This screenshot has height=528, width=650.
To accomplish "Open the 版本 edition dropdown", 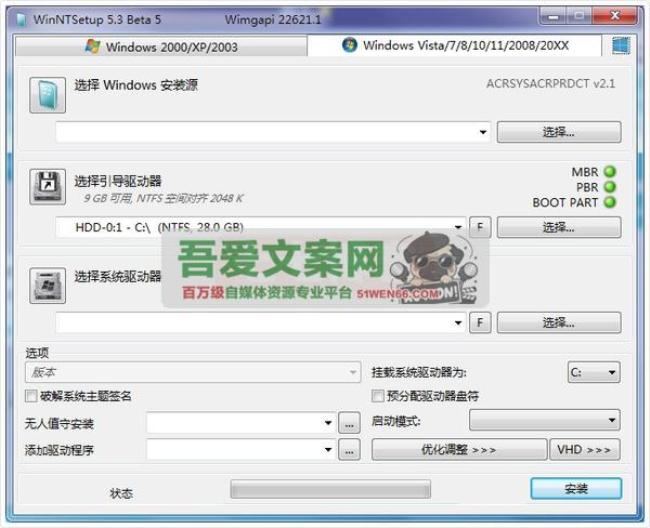I will (193, 372).
